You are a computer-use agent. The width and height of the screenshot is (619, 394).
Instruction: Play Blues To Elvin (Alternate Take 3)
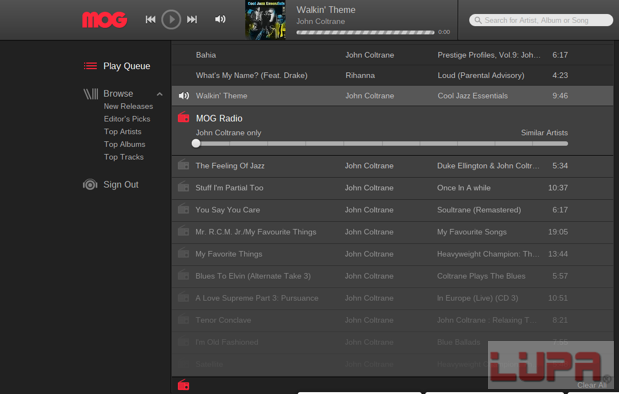point(253,276)
